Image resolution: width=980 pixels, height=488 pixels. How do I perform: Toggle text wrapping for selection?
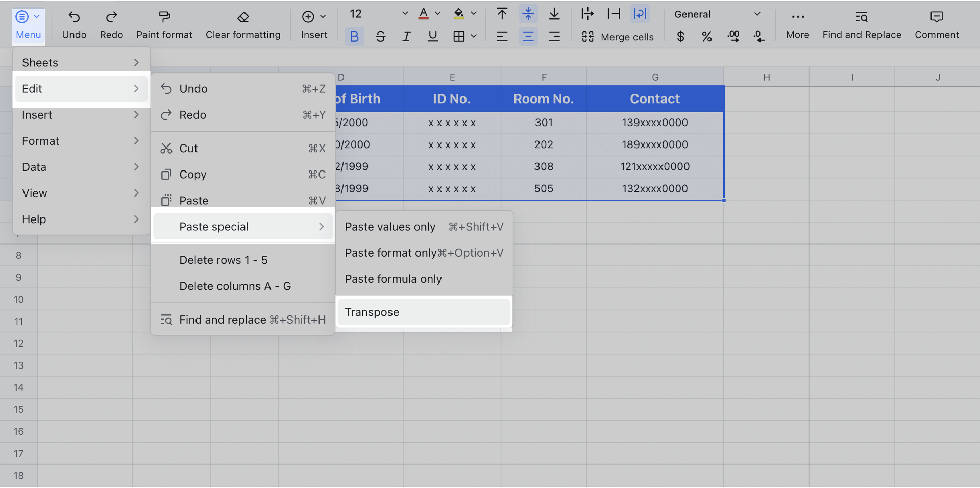pos(639,14)
